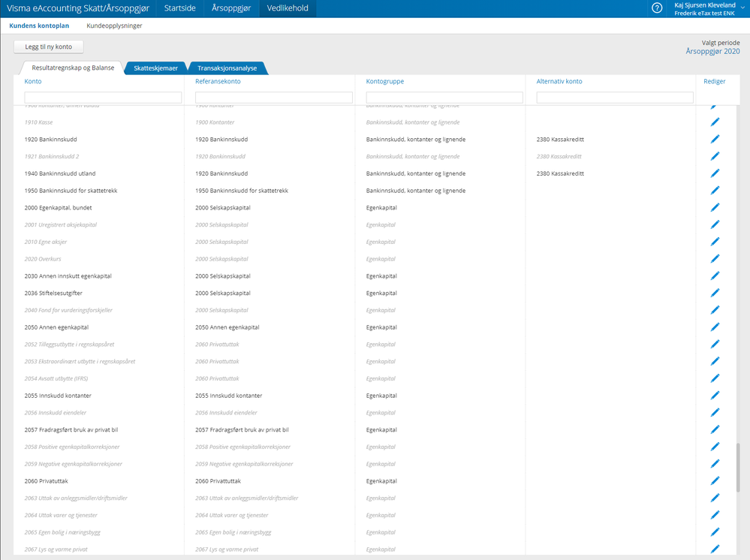
Task: Edit 2036 Stiftelsesutgifter row pencil
Action: (715, 294)
